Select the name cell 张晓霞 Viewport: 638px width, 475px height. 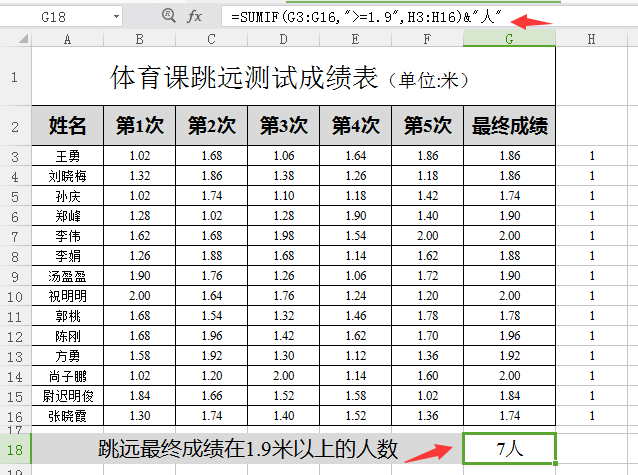[x=68, y=416]
